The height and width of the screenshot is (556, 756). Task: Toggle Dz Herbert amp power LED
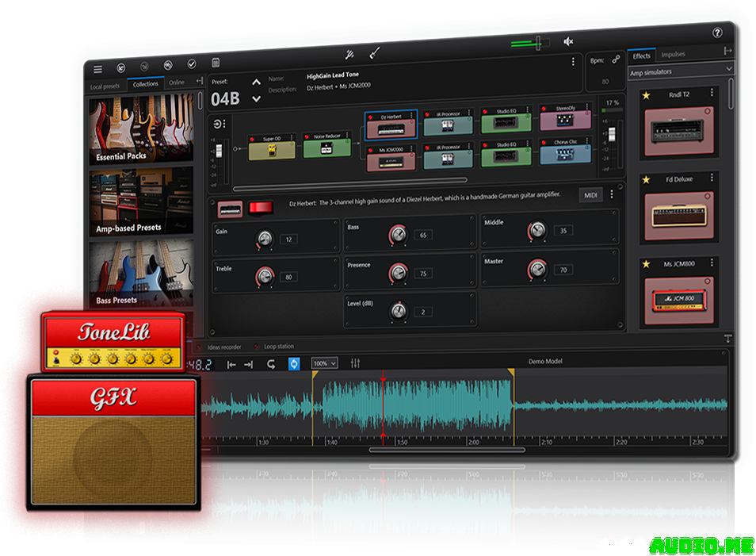(x=371, y=117)
